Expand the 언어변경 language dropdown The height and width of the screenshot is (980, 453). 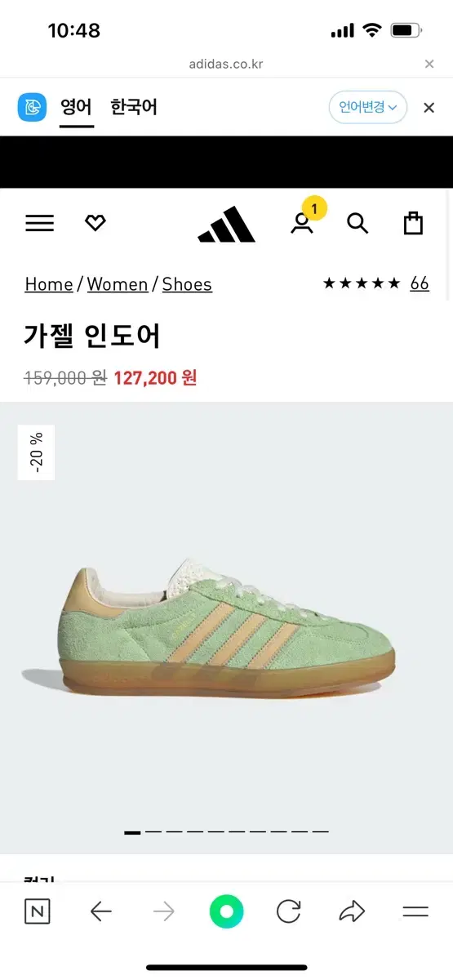[x=368, y=107]
